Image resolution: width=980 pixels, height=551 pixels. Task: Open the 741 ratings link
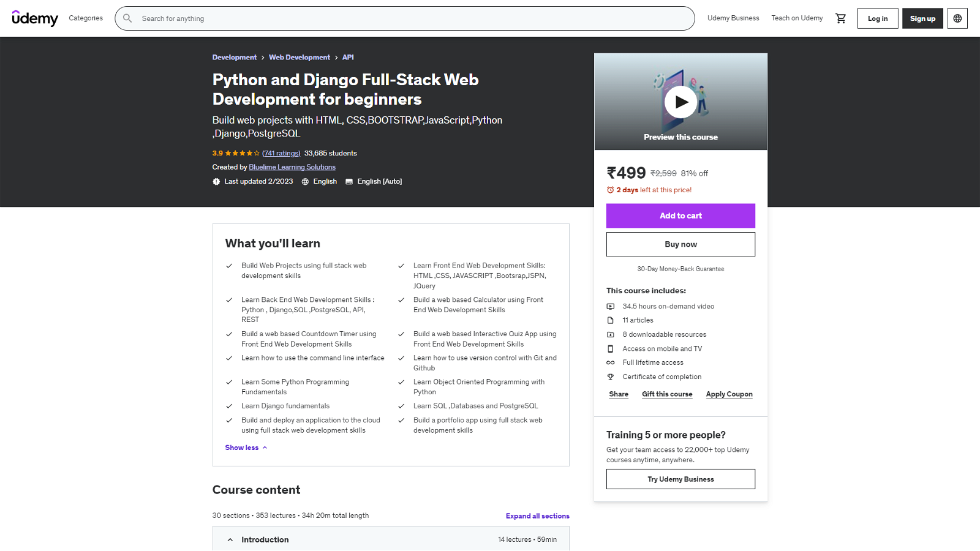pos(281,154)
